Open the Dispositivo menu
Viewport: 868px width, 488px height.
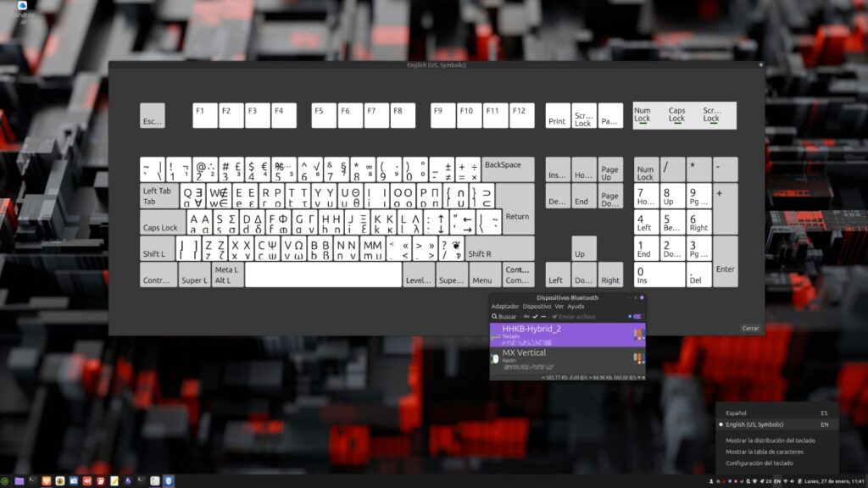click(x=537, y=306)
